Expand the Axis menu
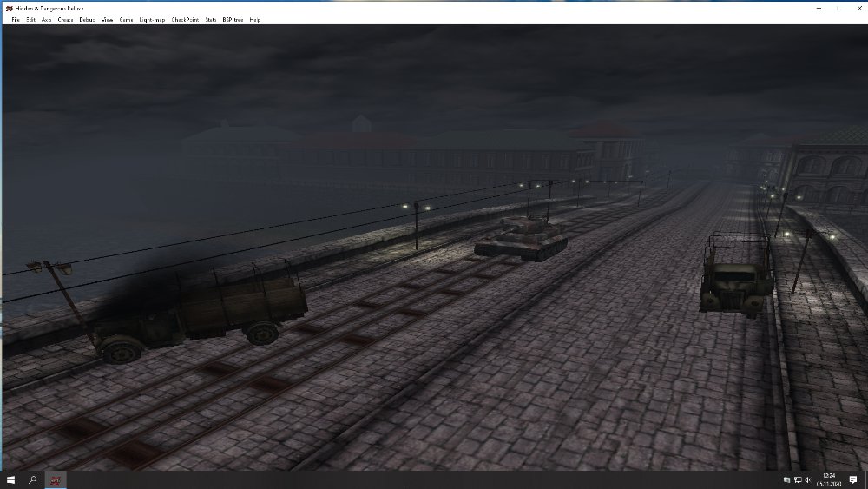The height and width of the screenshot is (489, 868). coord(46,19)
